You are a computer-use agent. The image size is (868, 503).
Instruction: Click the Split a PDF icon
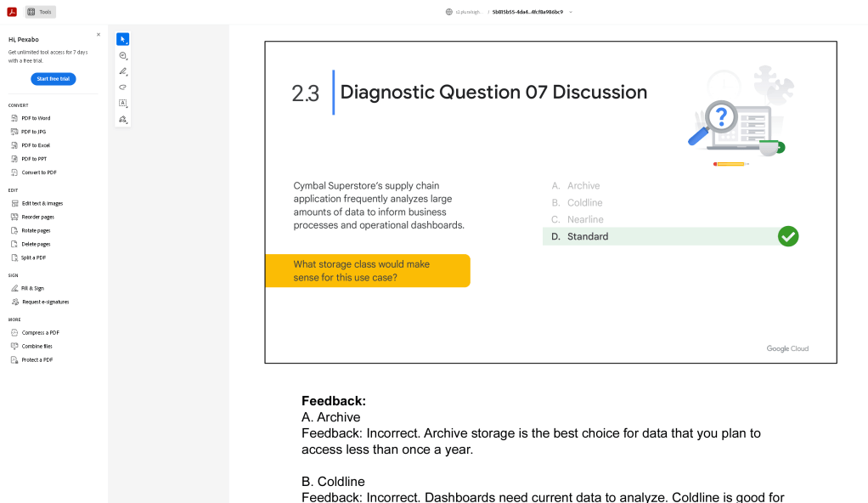14,257
